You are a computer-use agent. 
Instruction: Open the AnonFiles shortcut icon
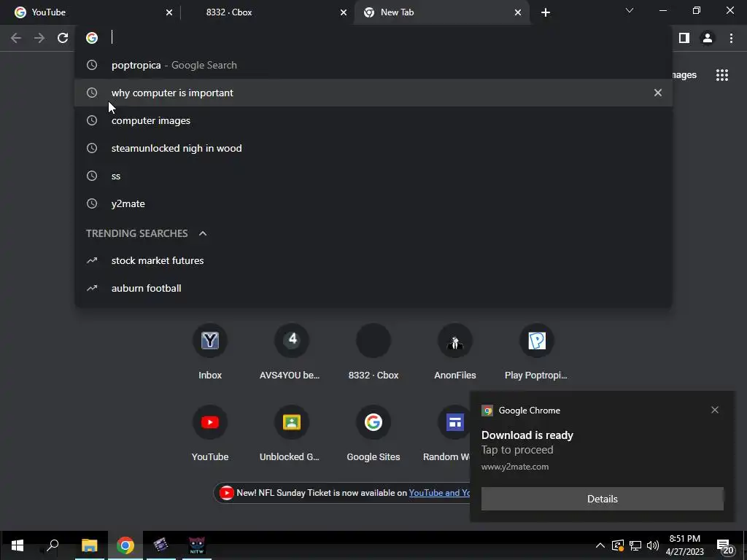coord(455,341)
